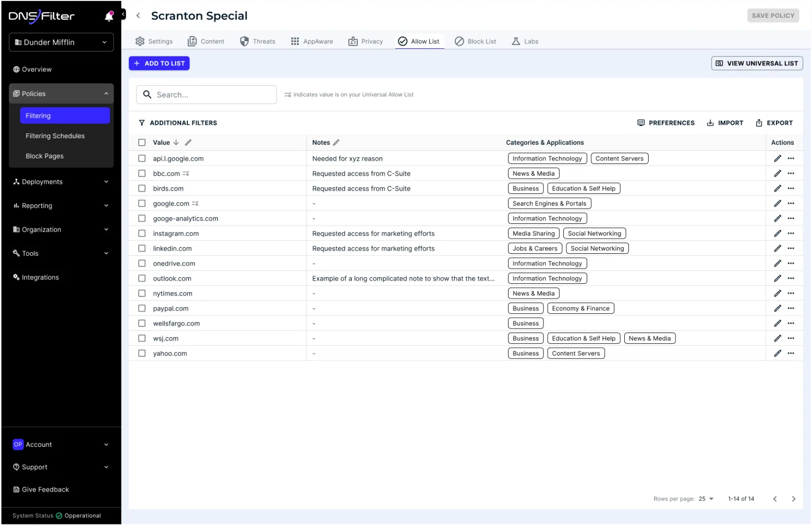Edit the linkedin.com entry with the pencil
Screen dimensions: 812x526
pyautogui.click(x=777, y=248)
